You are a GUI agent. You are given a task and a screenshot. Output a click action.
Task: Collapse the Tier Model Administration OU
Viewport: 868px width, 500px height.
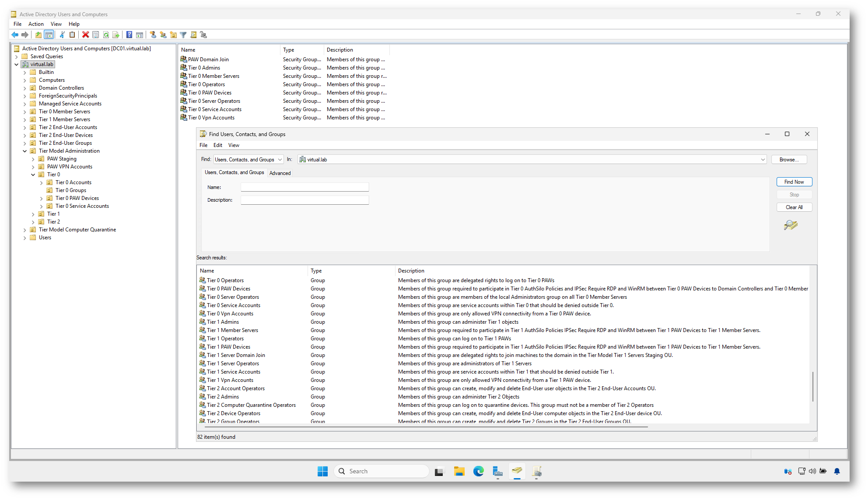pyautogui.click(x=25, y=151)
